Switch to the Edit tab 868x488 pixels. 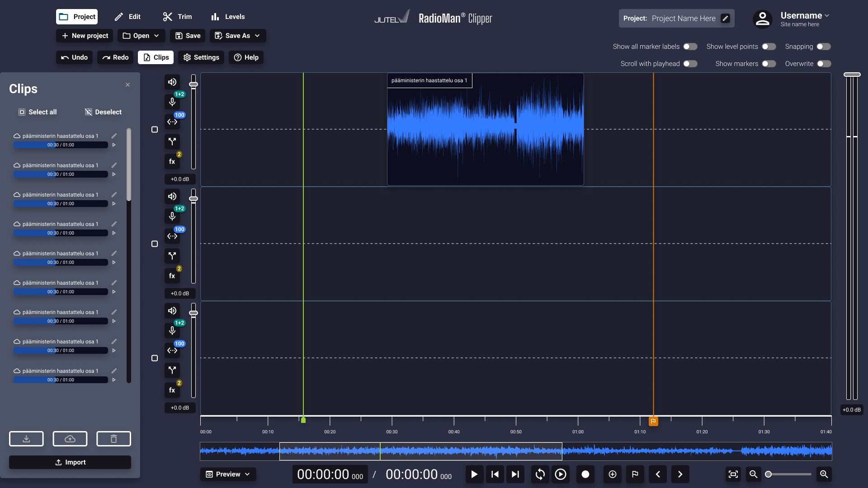click(x=127, y=17)
